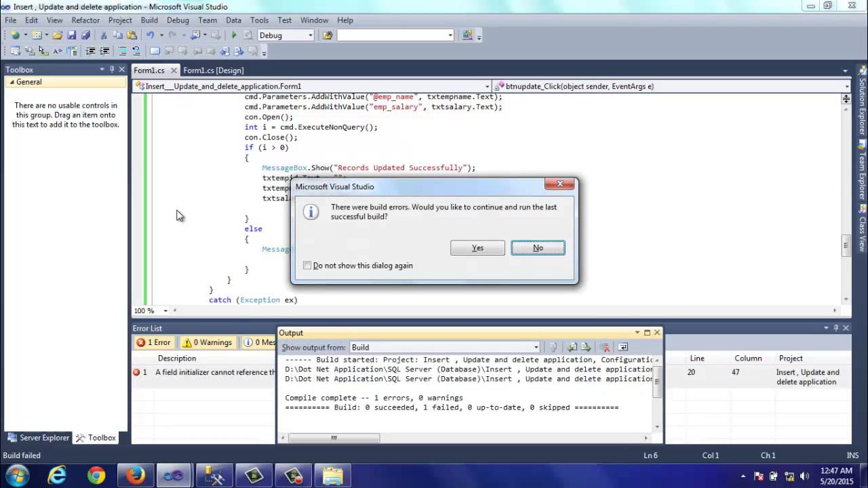Viewport: 868px width, 488px height.
Task: Clear all text in the Output window
Action: pos(605,347)
